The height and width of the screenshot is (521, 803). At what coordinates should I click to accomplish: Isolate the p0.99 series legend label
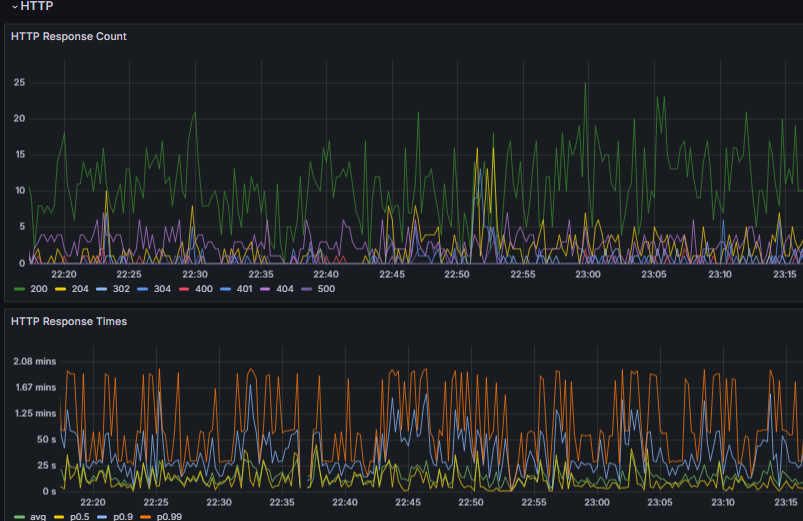[169, 516]
